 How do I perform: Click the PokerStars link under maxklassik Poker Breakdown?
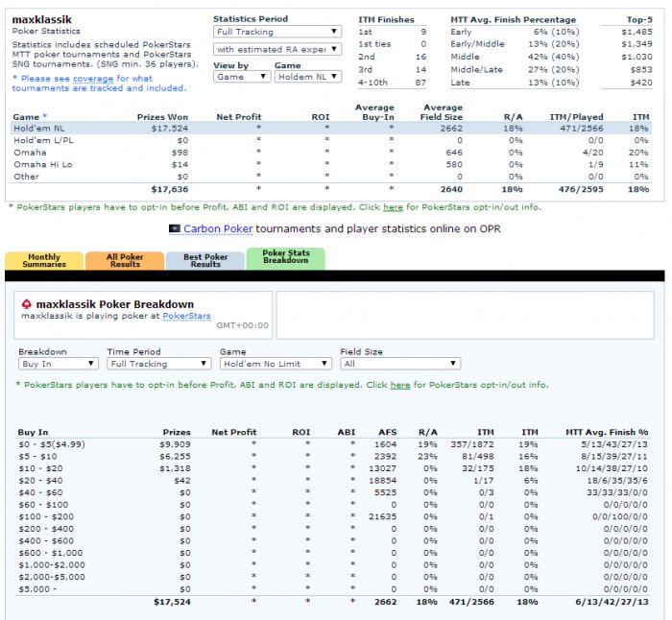coord(186,315)
